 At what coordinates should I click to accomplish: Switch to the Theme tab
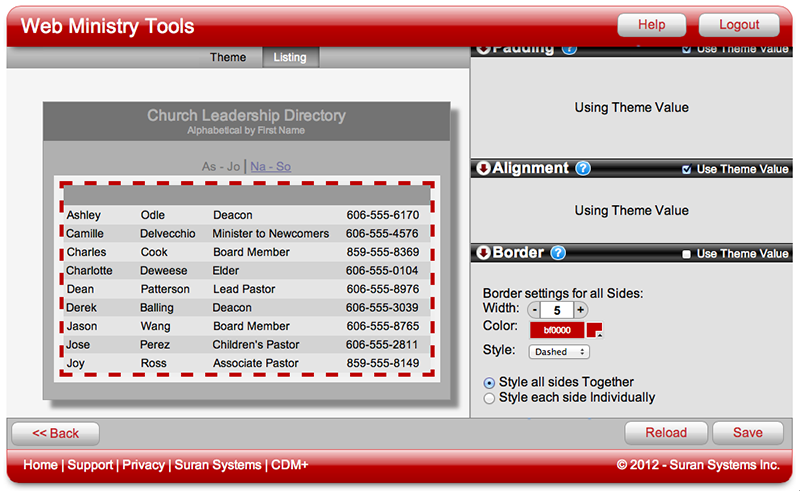point(228,57)
